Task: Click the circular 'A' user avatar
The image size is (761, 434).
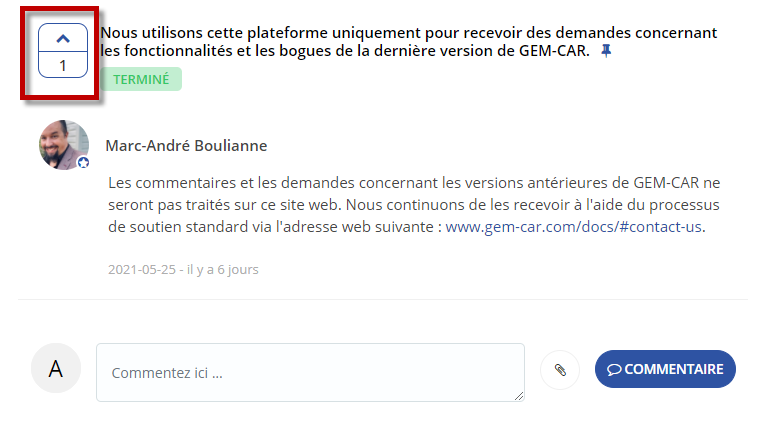Action: coord(56,368)
